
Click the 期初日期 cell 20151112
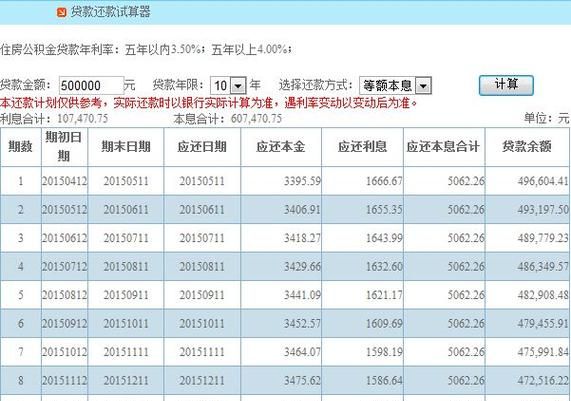(x=64, y=381)
